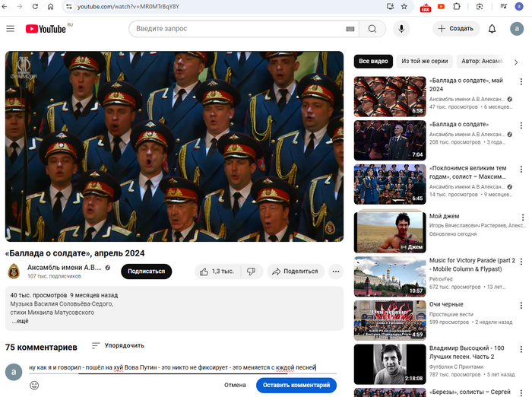Open thumbnail of «Баллада о солдате» 6:58 video
The width and height of the screenshot is (532, 397).
pos(390,97)
